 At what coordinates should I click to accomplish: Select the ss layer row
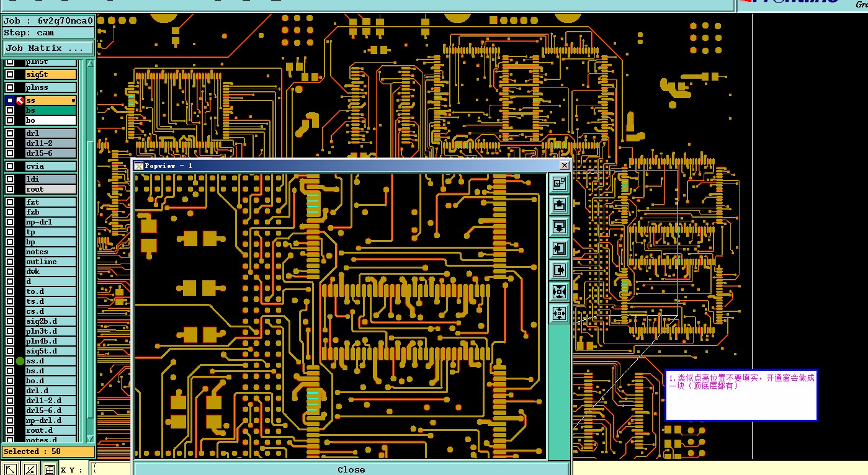tap(51, 100)
